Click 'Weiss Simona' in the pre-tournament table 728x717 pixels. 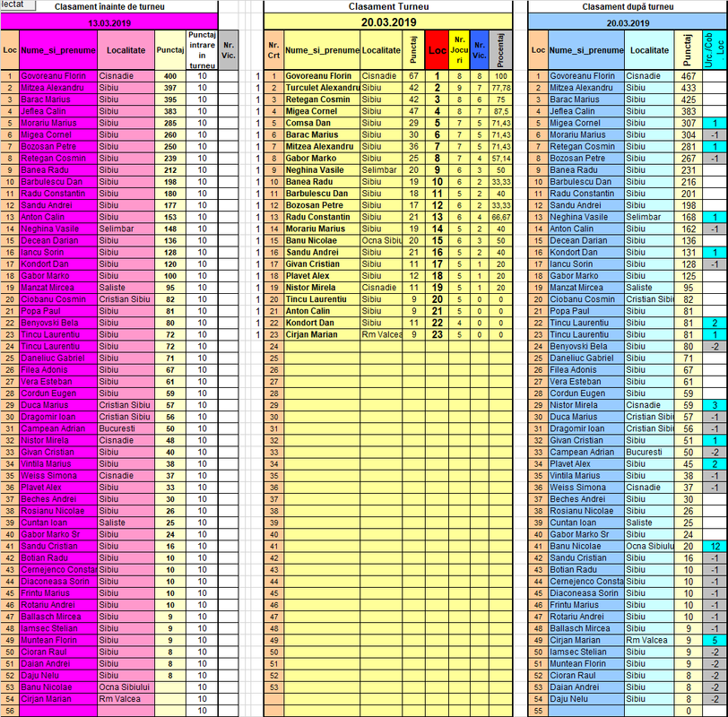coord(58,476)
